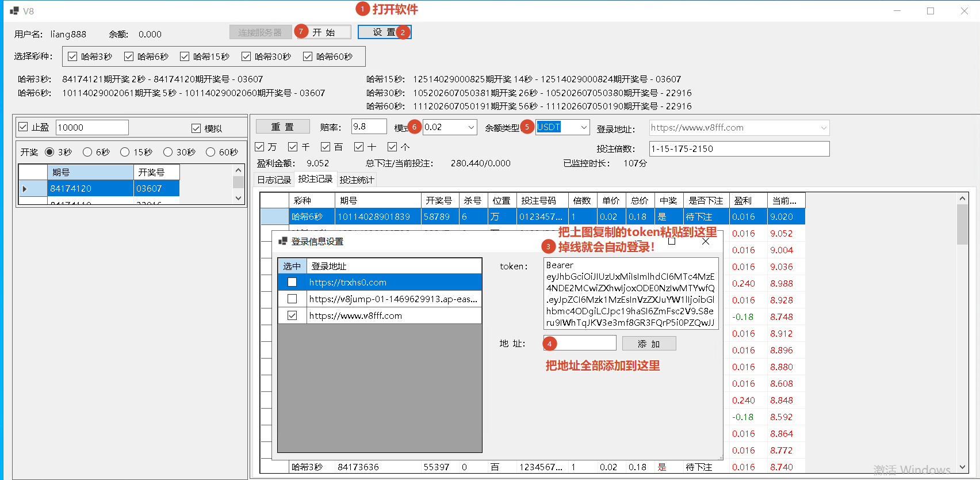The width and height of the screenshot is (980, 480).
Task: Click the V8 app icon in title bar
Action: pos(14,11)
